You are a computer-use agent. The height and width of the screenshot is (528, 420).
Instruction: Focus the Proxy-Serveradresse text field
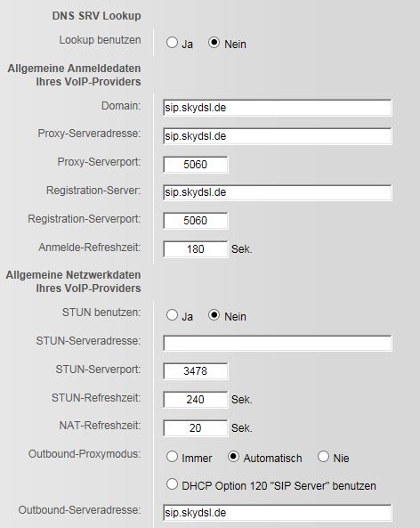pos(278,136)
